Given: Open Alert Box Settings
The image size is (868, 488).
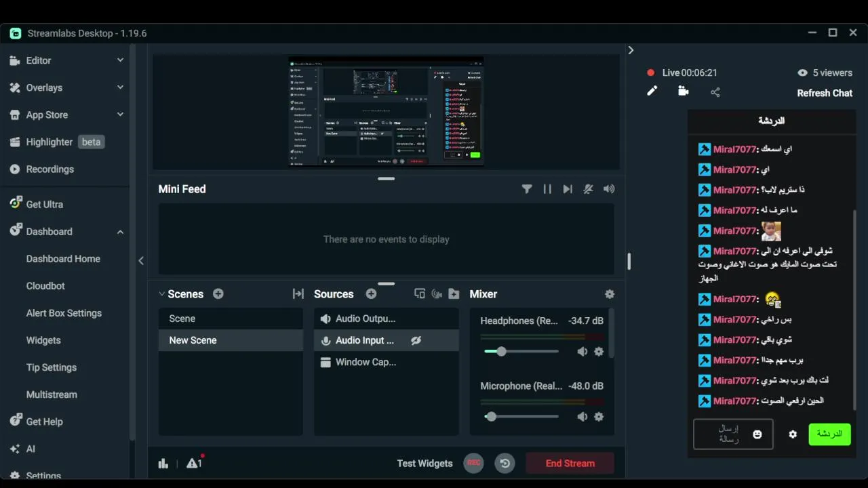Looking at the screenshot, I should [x=64, y=312].
